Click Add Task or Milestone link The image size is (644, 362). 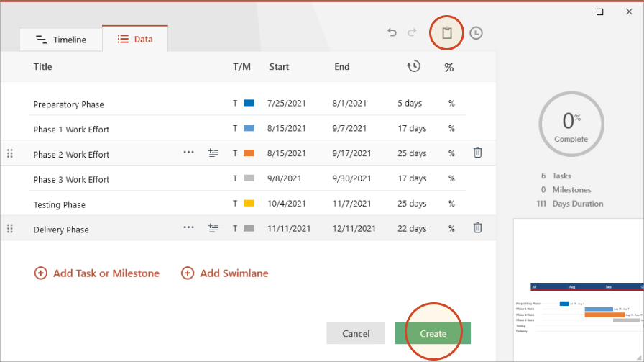[x=106, y=273]
